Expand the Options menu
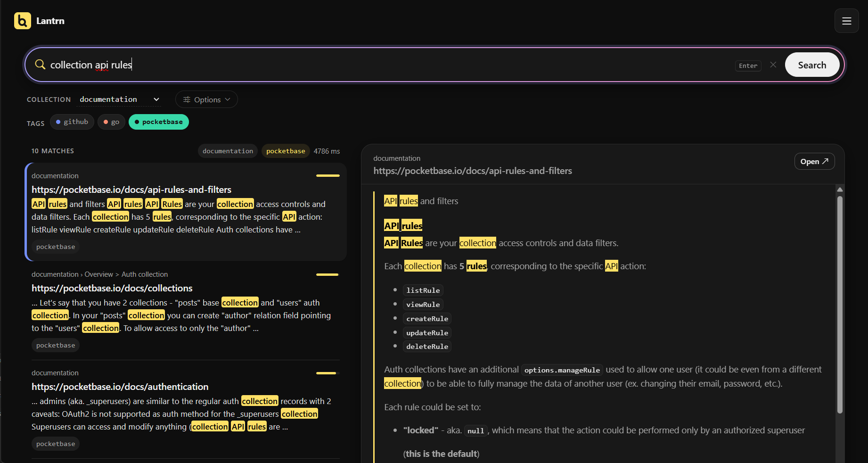Viewport: 868px width, 463px height. pyautogui.click(x=206, y=99)
